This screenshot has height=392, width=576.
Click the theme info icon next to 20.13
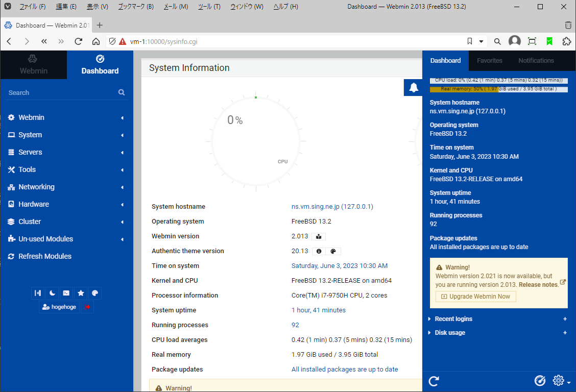click(319, 251)
